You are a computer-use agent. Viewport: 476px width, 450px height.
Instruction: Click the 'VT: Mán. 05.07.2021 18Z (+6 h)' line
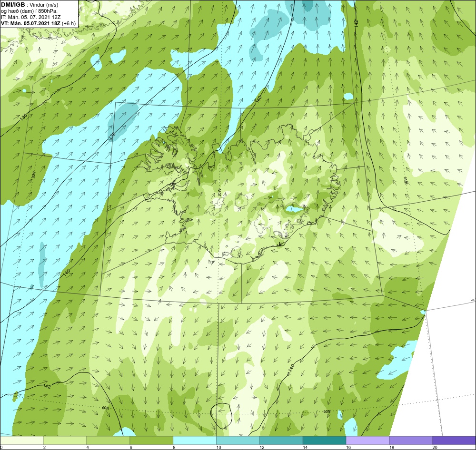point(38,23)
